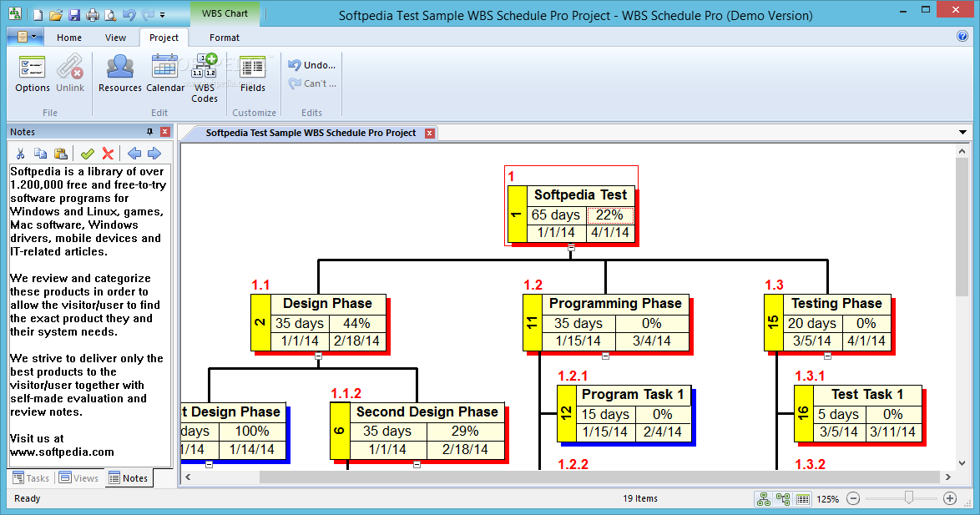Switch to task sheet view in status bar
980x515 pixels.
[x=803, y=499]
